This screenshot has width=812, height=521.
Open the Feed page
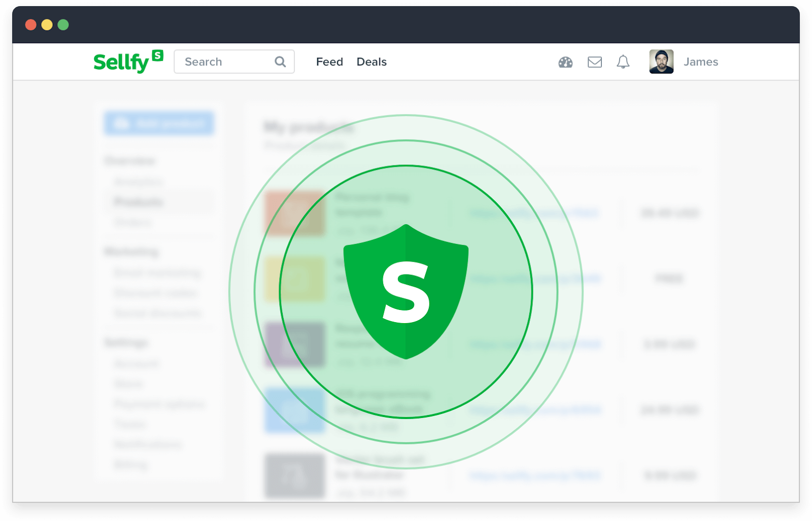(329, 62)
